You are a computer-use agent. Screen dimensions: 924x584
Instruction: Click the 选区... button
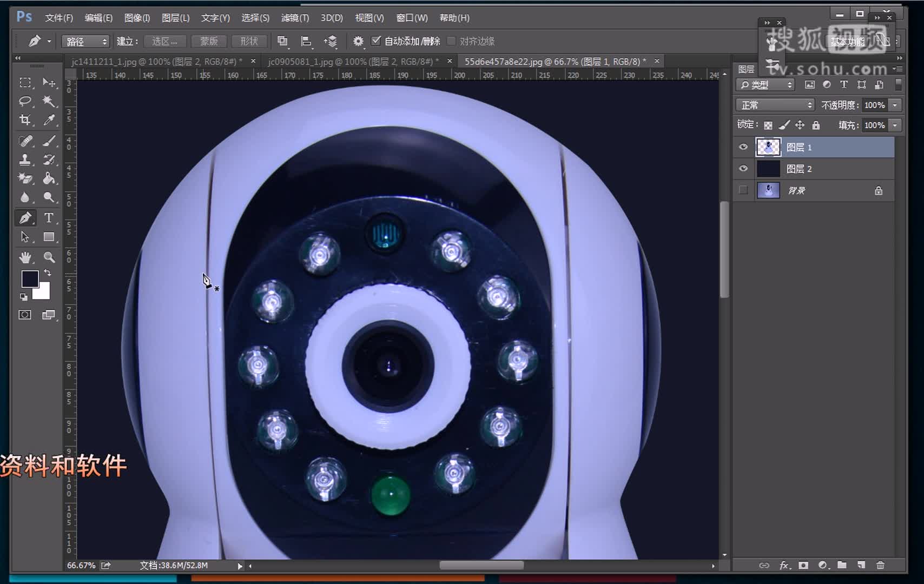[x=165, y=42]
